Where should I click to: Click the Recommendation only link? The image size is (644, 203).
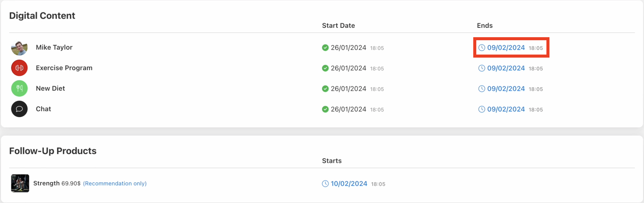pos(115,183)
